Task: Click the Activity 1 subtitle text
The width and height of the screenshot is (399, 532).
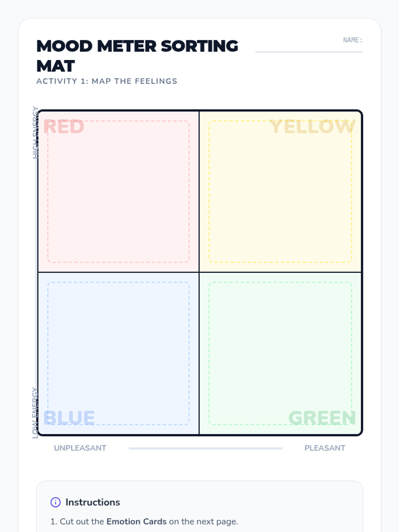Action: point(107,81)
